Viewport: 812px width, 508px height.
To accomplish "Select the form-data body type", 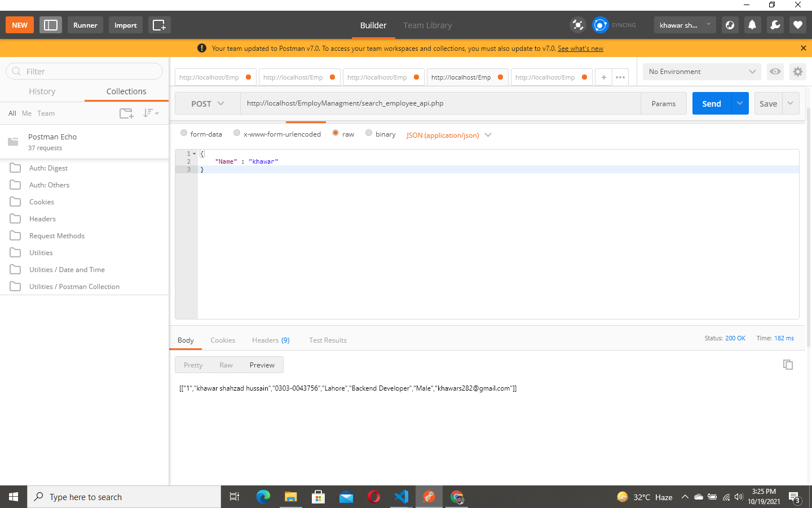I will 184,133.
